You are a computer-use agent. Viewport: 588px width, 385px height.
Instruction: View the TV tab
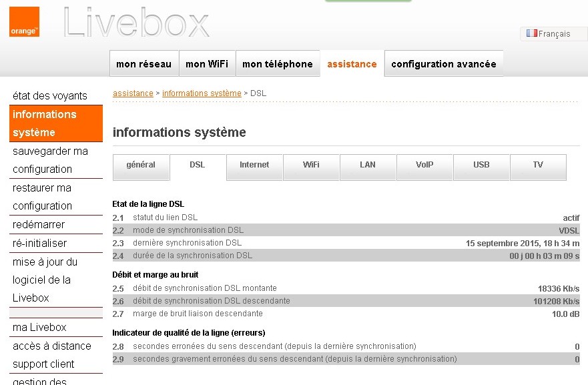538,165
